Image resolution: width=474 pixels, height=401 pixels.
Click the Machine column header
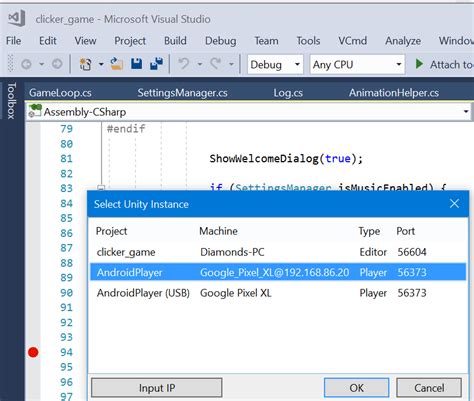218,231
